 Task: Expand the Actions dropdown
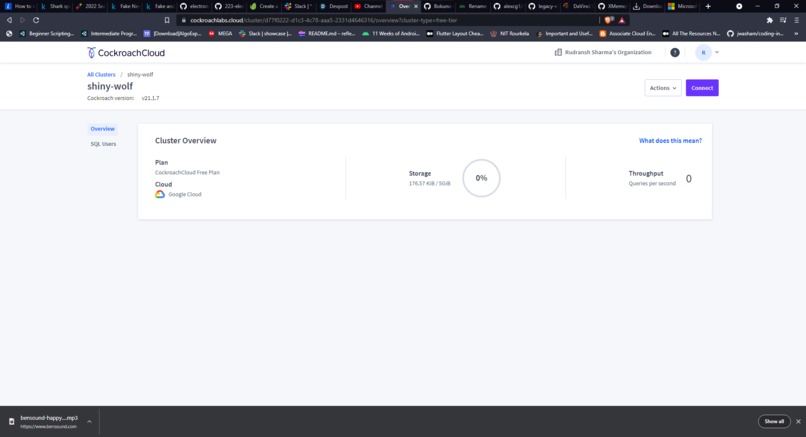663,88
